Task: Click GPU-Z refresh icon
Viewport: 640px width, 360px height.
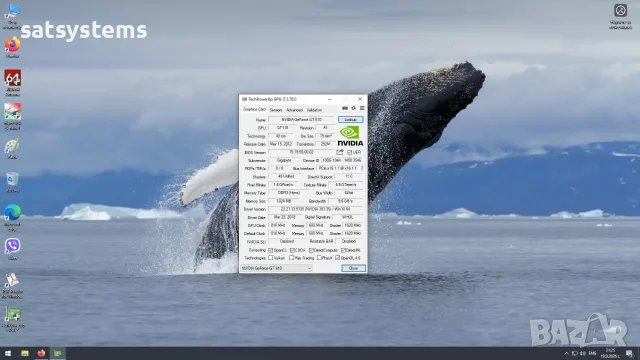Action: point(353,109)
